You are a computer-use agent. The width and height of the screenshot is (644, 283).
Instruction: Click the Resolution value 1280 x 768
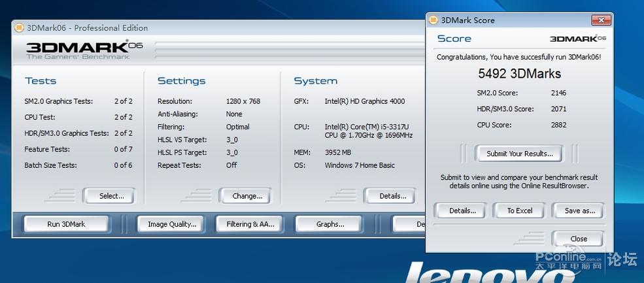(243, 101)
